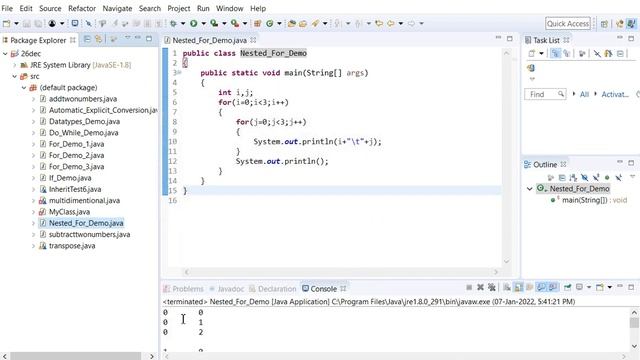Click the Coverage run toolbar icon
The width and height of the screenshot is (640, 360).
(214, 24)
